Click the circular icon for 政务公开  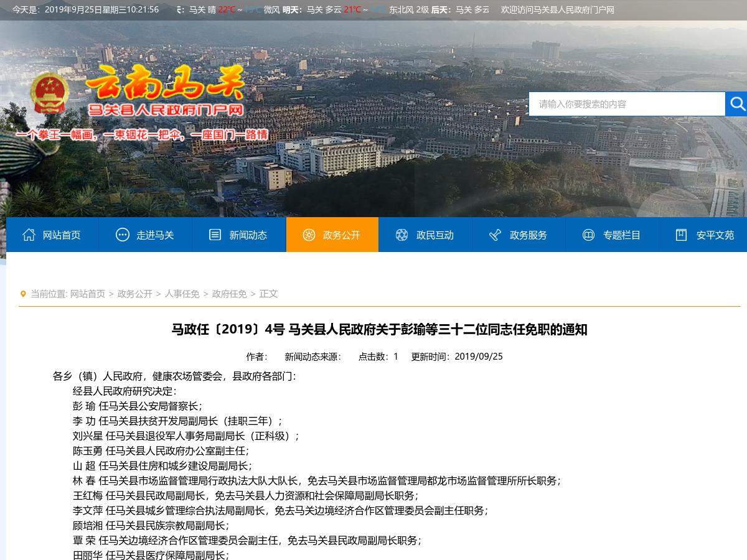point(309,235)
